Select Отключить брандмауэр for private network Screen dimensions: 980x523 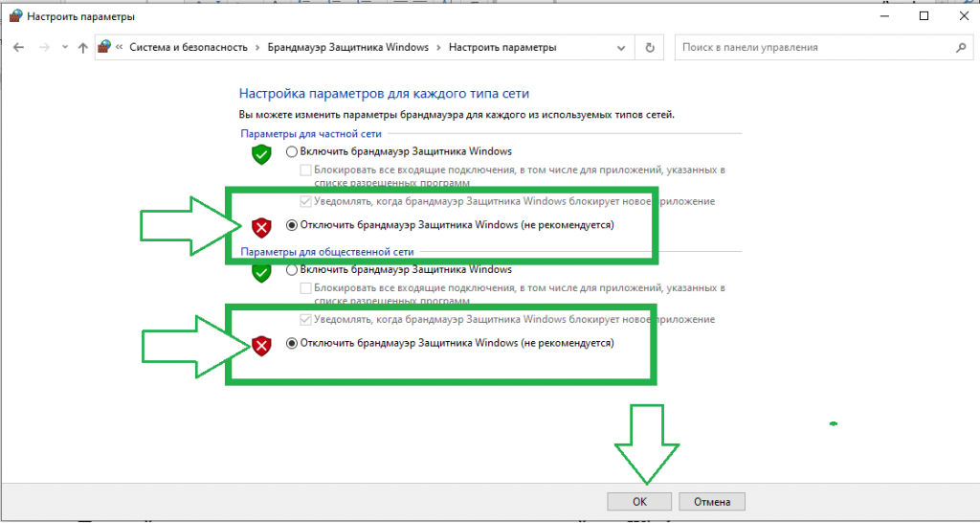click(x=293, y=225)
